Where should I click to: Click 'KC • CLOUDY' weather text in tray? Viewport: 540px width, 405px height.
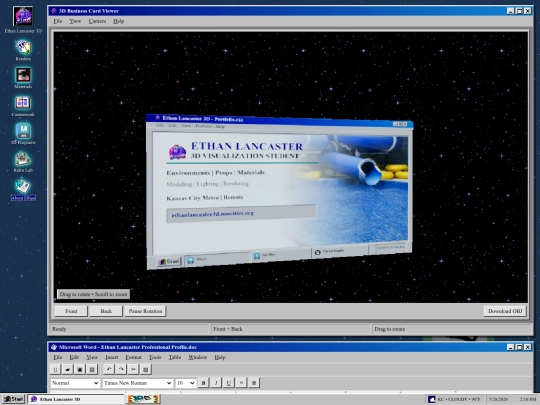click(459, 399)
